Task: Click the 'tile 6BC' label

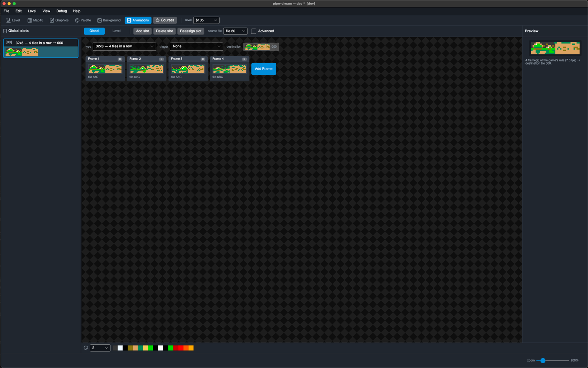Action: point(218,77)
